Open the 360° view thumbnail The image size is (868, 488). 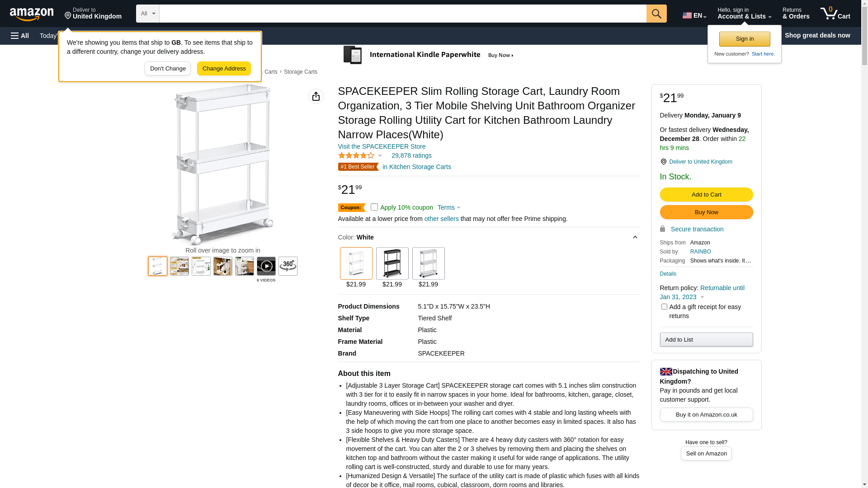(x=288, y=266)
